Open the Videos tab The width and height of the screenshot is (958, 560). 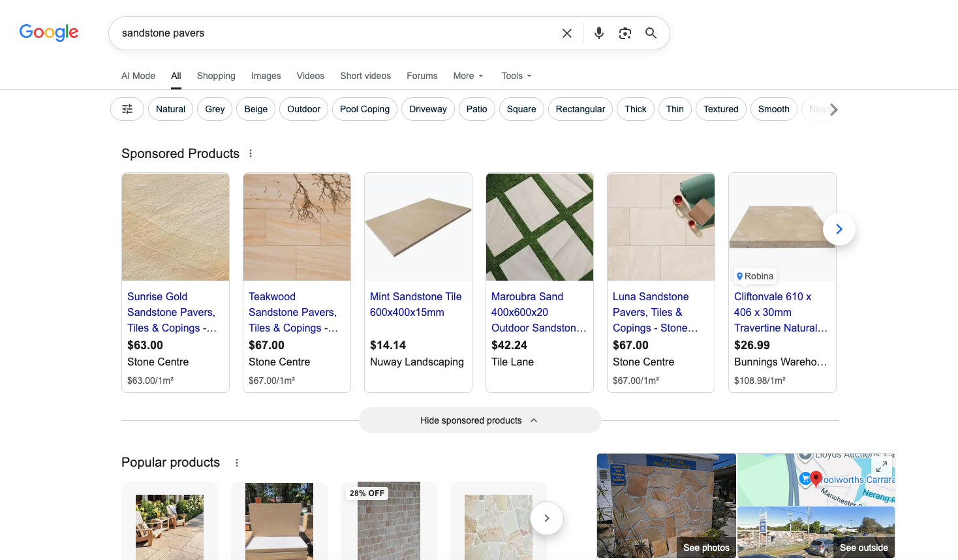point(311,76)
